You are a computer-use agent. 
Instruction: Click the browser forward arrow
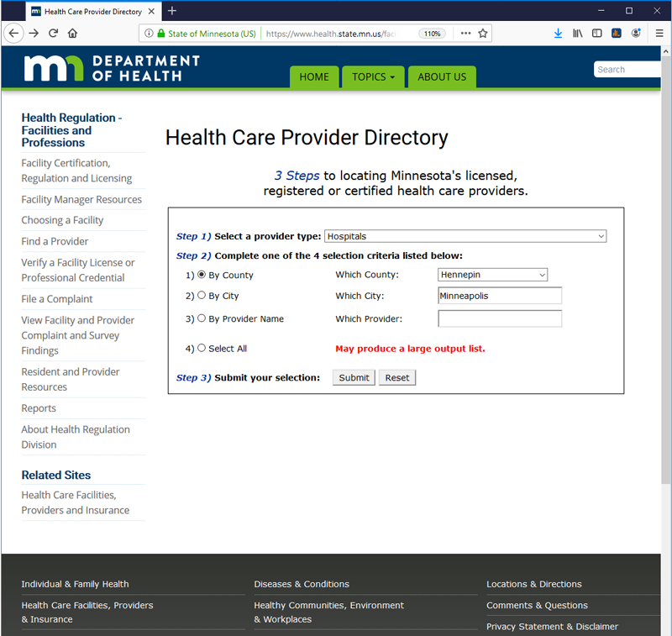[x=34, y=34]
